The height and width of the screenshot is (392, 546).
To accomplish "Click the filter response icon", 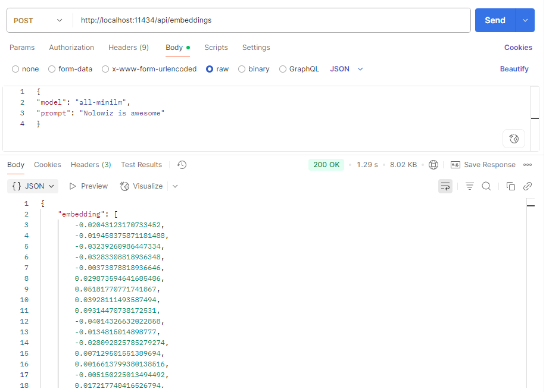I will click(470, 186).
